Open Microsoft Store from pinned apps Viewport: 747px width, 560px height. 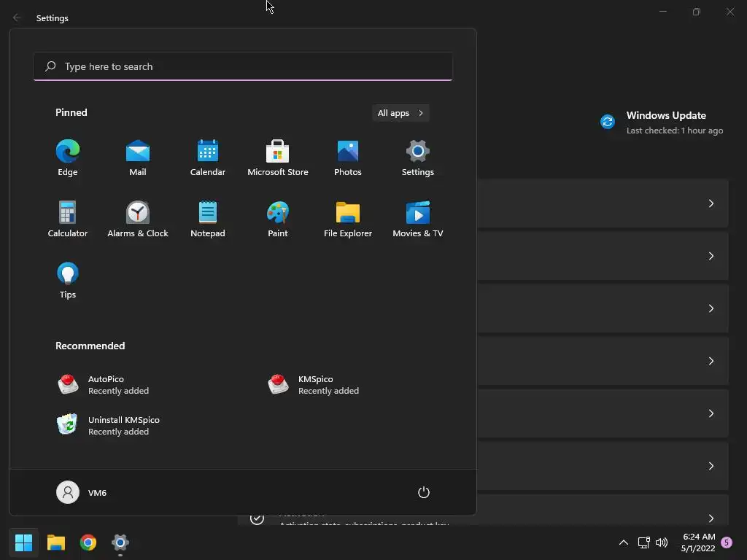point(278,158)
